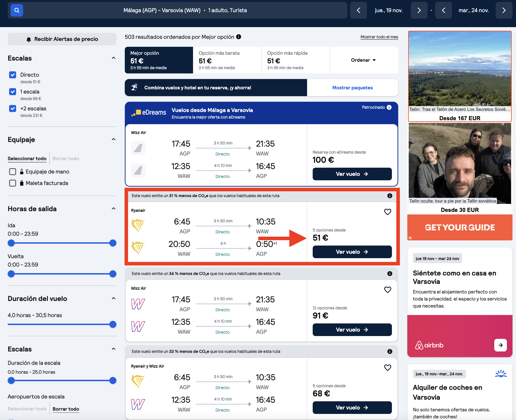Click the Duración del vuelo slider handle
The image size is (516, 420).
pyautogui.click(x=113, y=324)
